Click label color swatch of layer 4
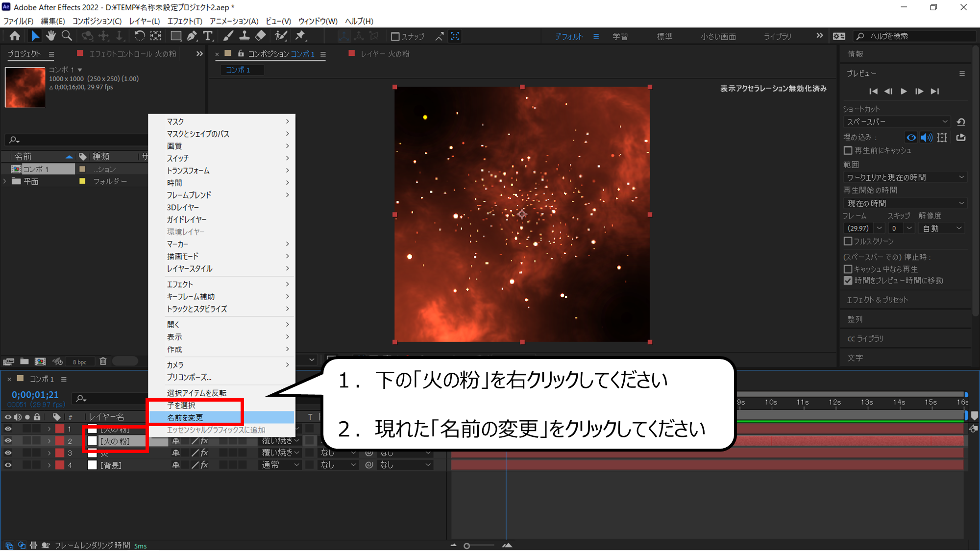Screen dimensions: 980x551 tap(59, 465)
